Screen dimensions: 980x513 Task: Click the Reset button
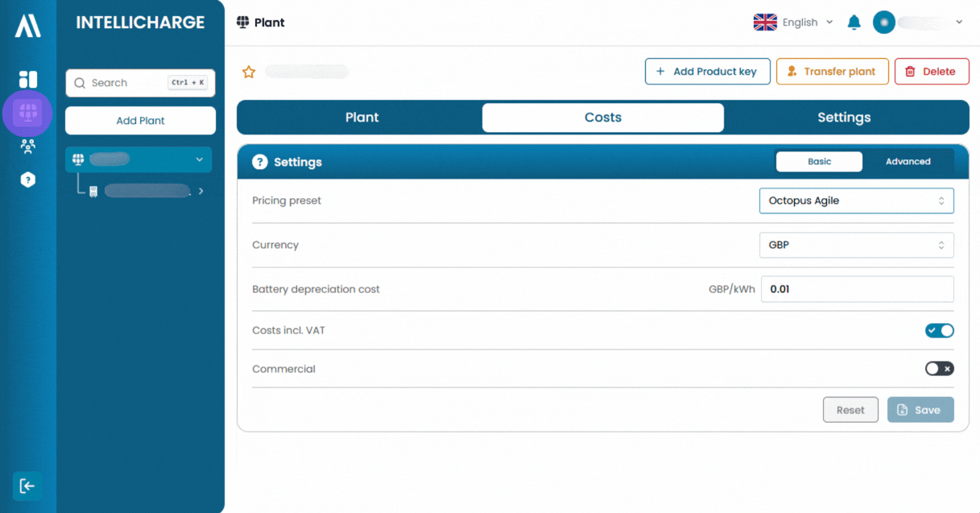(850, 410)
